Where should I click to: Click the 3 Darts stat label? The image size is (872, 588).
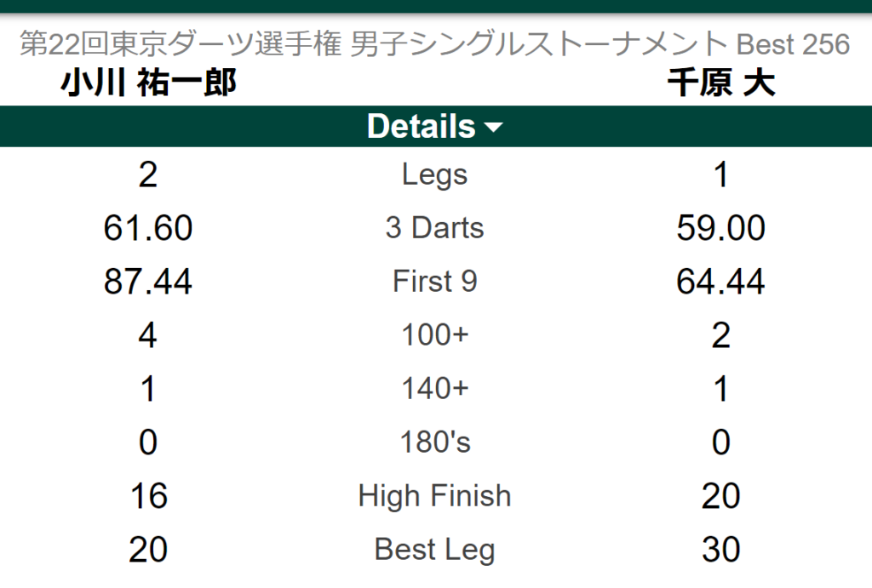[435, 228]
